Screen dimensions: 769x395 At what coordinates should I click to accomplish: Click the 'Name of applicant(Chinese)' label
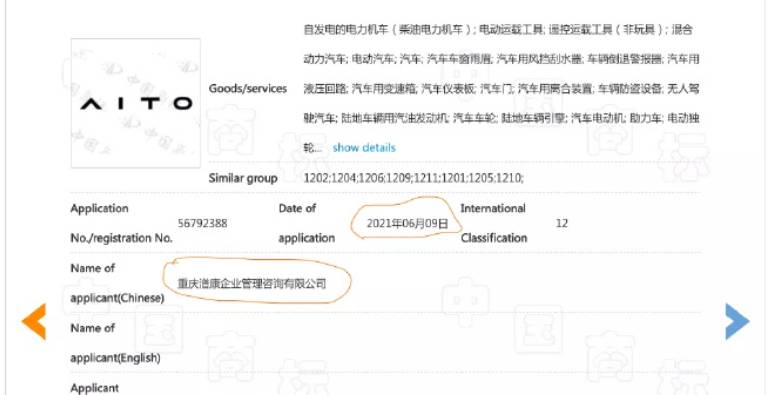[x=117, y=283]
